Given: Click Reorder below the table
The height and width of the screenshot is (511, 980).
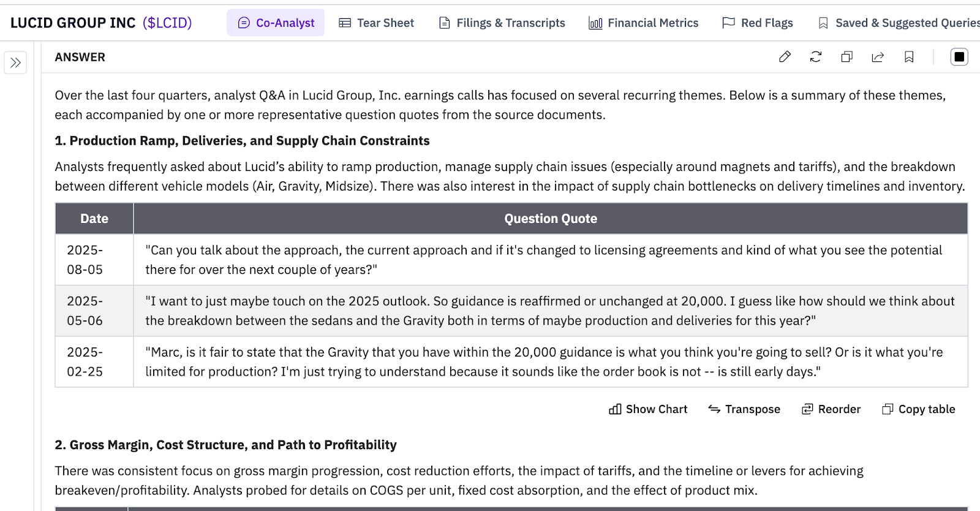Looking at the screenshot, I should click(x=831, y=409).
